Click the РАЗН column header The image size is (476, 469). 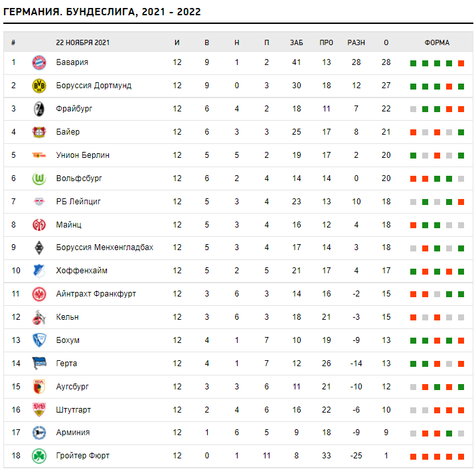pos(357,42)
